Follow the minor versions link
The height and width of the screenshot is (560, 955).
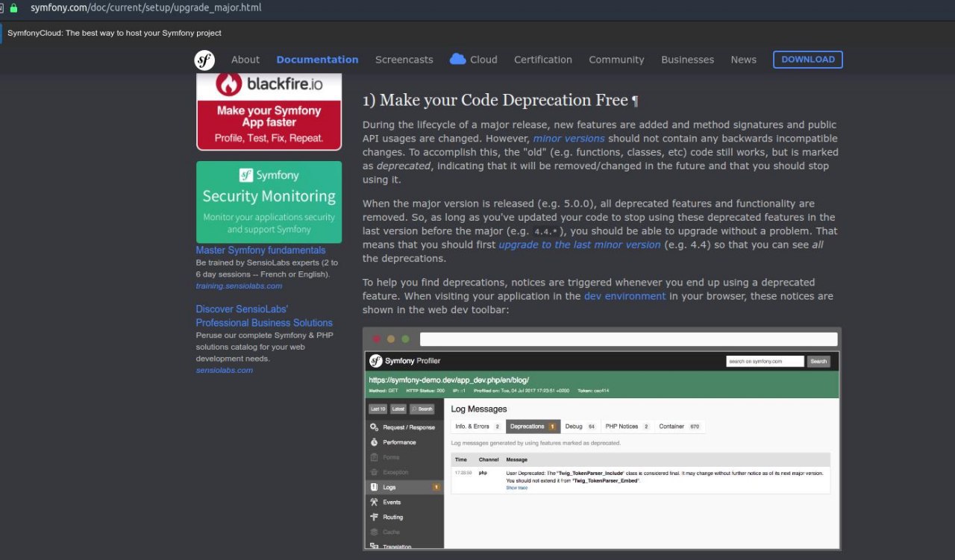(x=569, y=139)
